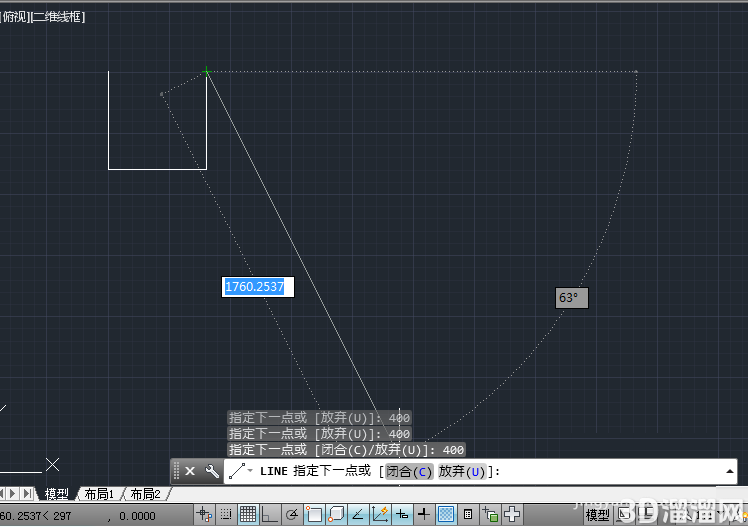Screen dimensions: 748x527
Task: Open command line customize wrench icon
Action: coord(212,471)
